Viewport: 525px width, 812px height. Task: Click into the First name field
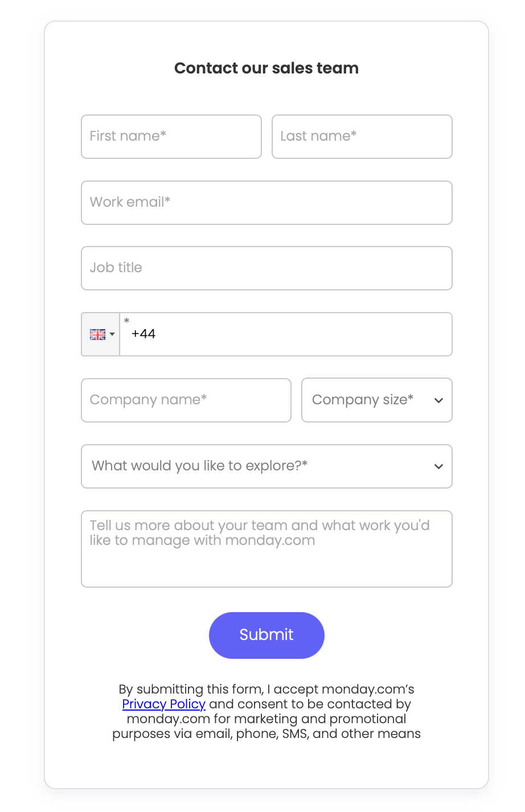(x=171, y=137)
